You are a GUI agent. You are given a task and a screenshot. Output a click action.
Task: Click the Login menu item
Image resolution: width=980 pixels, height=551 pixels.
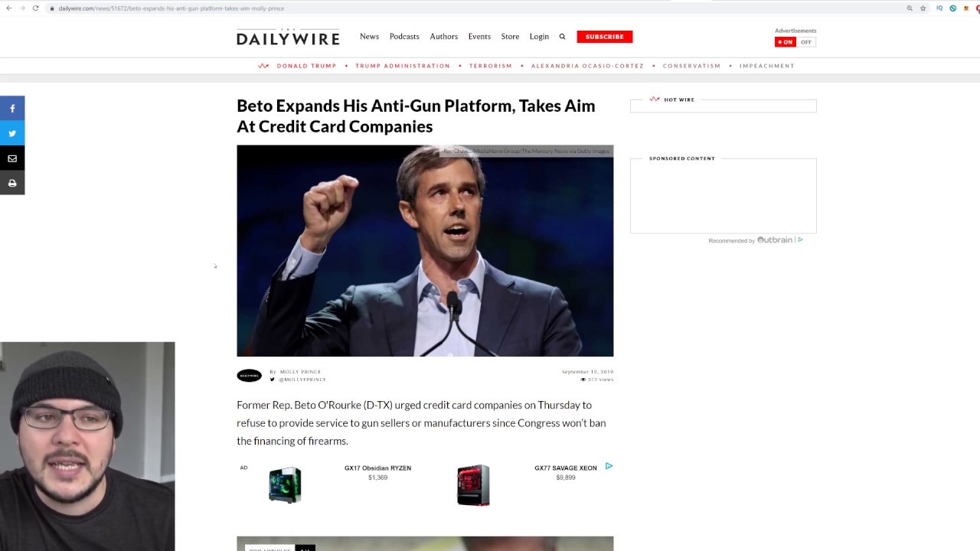539,37
